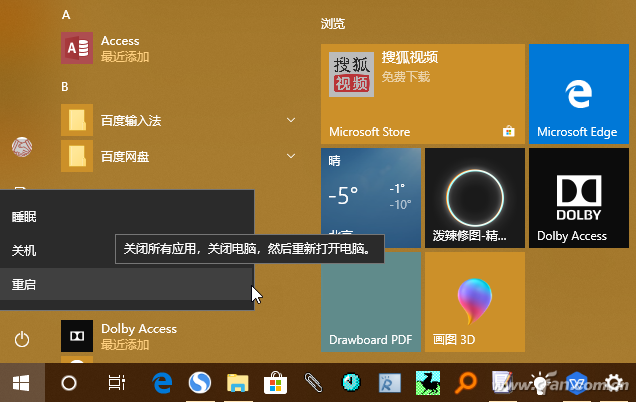The height and width of the screenshot is (402, 636).
Task: Open Cortana search circle in taskbar
Action: point(69,383)
